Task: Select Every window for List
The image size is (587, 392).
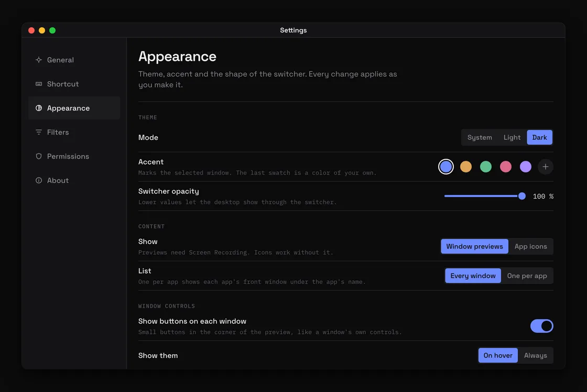Action: (x=473, y=276)
